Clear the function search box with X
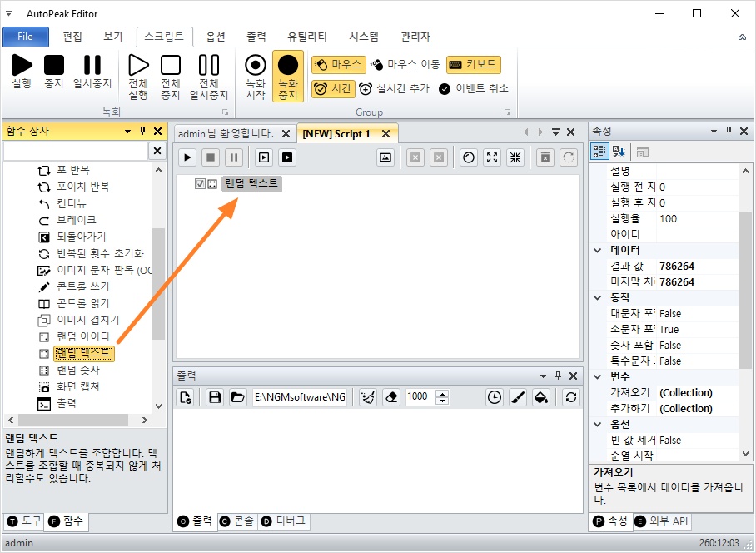 pos(157,151)
